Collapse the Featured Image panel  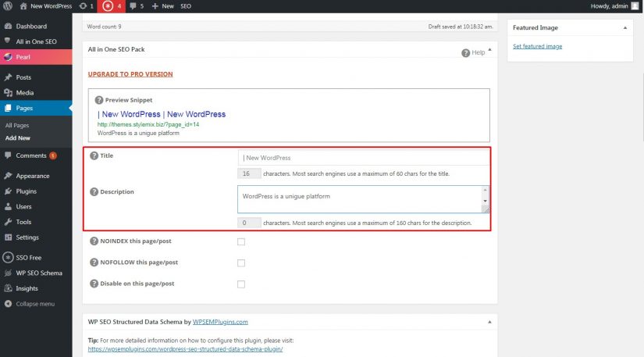[x=625, y=28]
